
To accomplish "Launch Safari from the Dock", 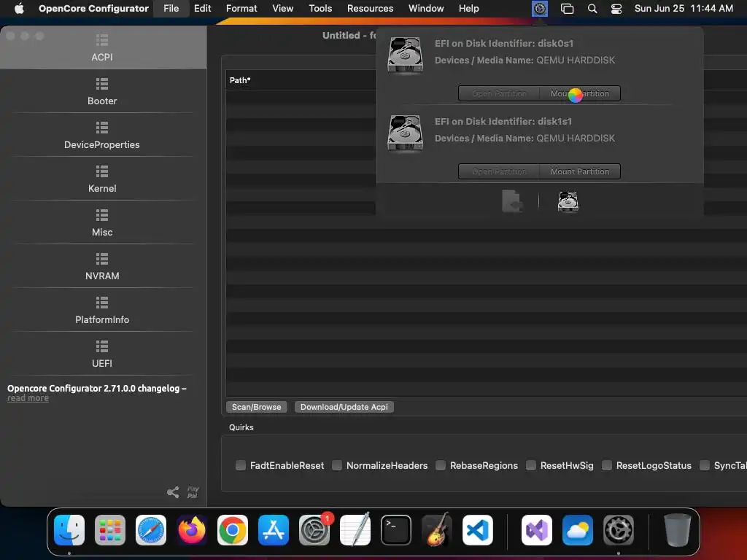I will (151, 530).
